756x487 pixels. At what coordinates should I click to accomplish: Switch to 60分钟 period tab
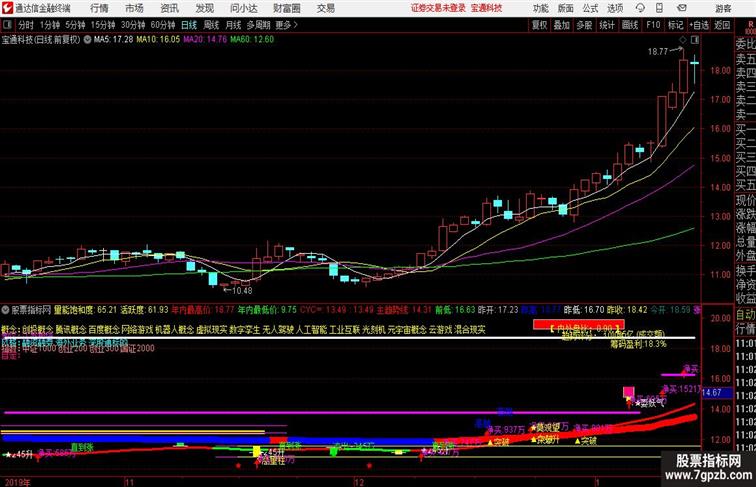162,25
